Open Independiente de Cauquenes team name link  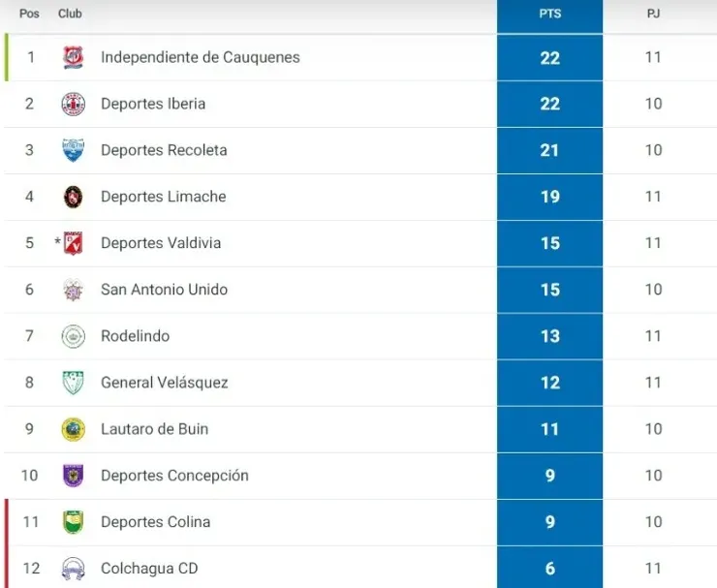[200, 57]
